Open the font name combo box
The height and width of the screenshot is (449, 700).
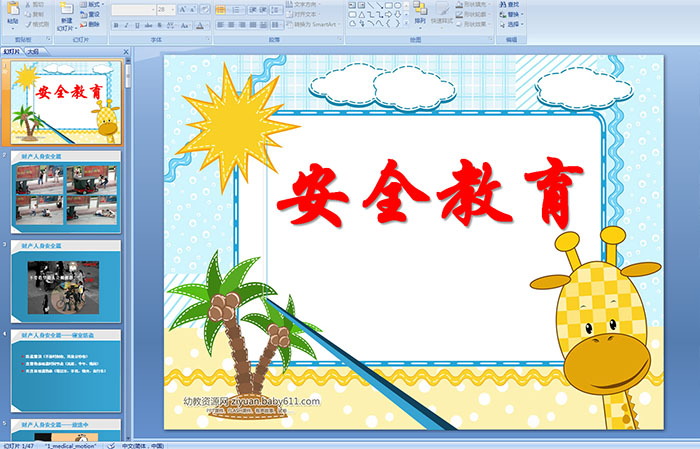pos(133,9)
